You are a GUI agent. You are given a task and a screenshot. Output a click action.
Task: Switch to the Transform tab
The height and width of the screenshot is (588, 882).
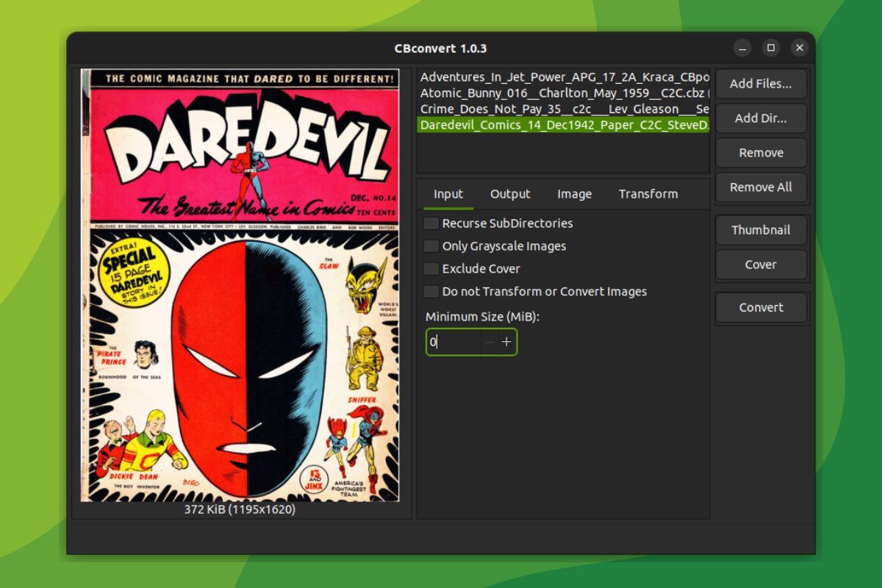coord(648,193)
